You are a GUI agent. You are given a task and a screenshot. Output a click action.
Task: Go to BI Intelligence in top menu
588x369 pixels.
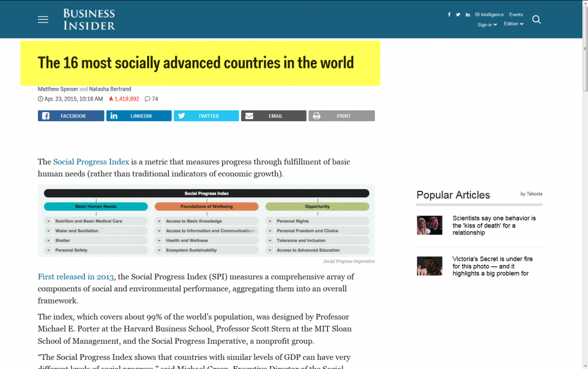point(489,15)
